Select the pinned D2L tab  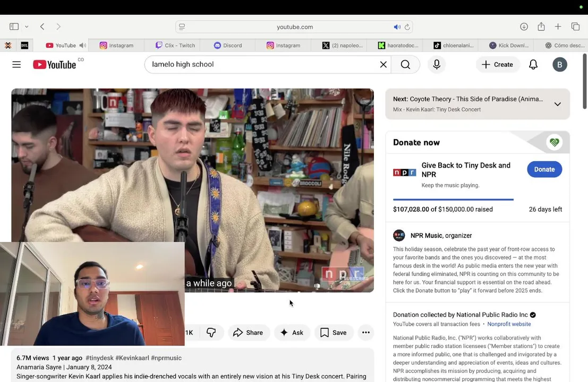25,45
